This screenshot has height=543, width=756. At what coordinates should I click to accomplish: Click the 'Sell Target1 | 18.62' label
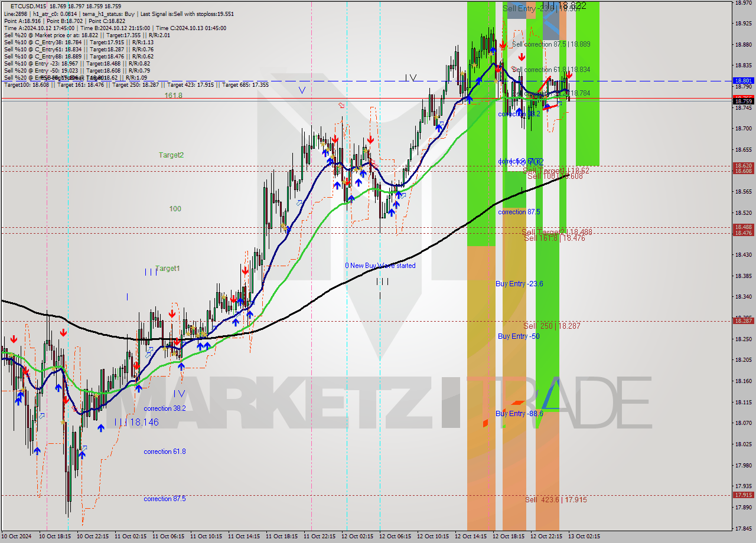point(556,170)
